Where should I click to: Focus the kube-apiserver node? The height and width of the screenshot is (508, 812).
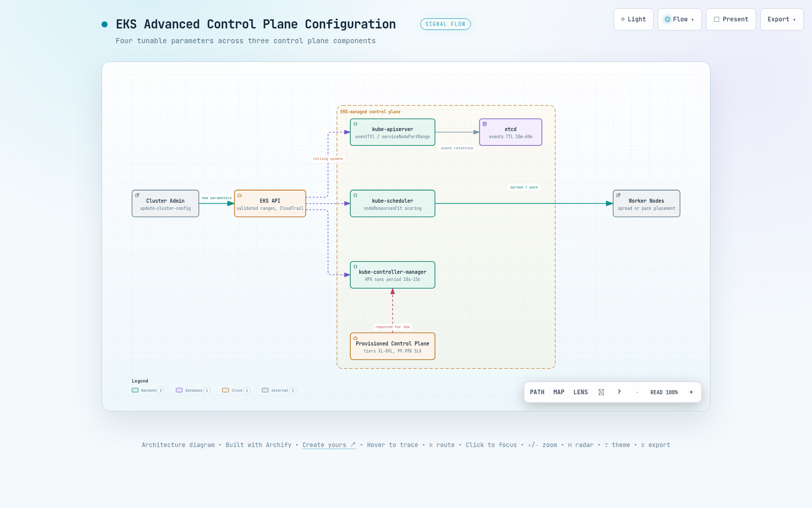(x=392, y=132)
